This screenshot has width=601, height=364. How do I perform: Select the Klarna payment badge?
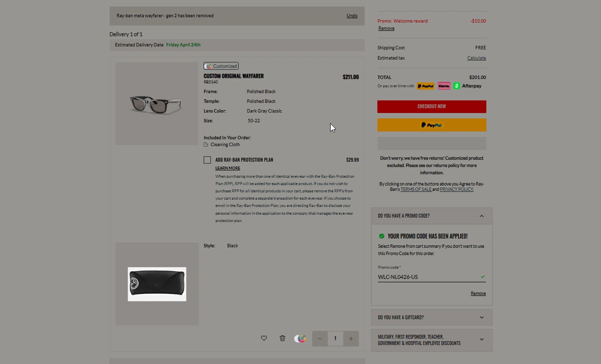[444, 86]
